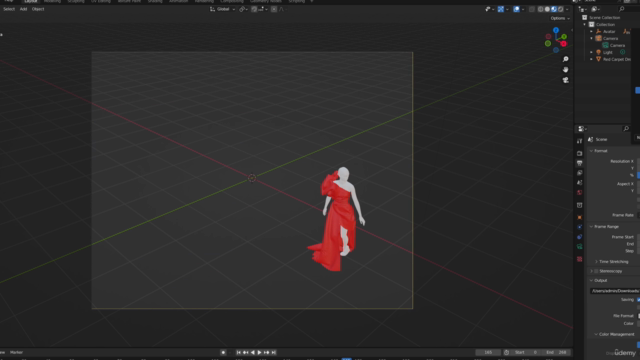The image size is (640, 360).
Task: Click the outliner search field
Action: (x=629, y=9)
